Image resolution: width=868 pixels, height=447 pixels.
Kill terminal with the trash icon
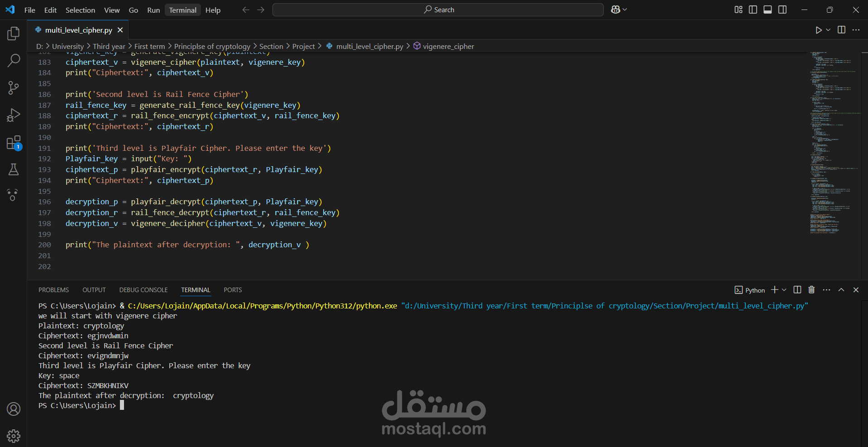pos(811,290)
